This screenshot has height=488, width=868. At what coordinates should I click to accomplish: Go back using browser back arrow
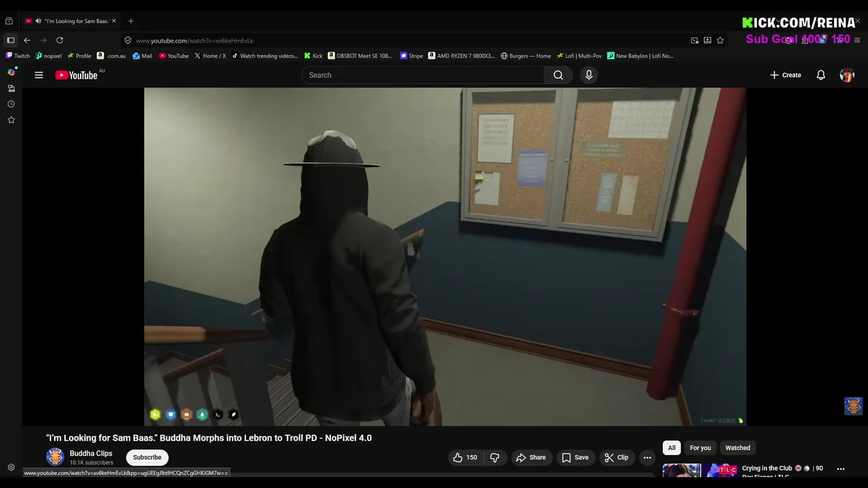pos(27,40)
